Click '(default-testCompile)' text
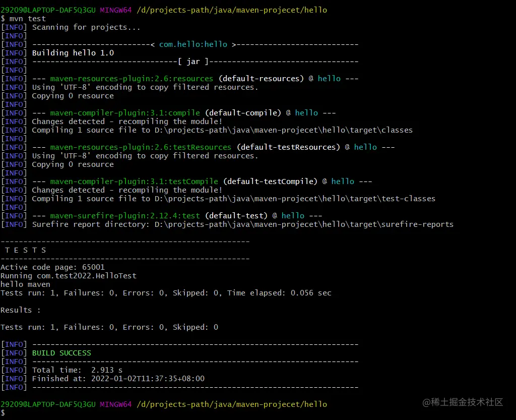516x420 pixels. click(270, 182)
